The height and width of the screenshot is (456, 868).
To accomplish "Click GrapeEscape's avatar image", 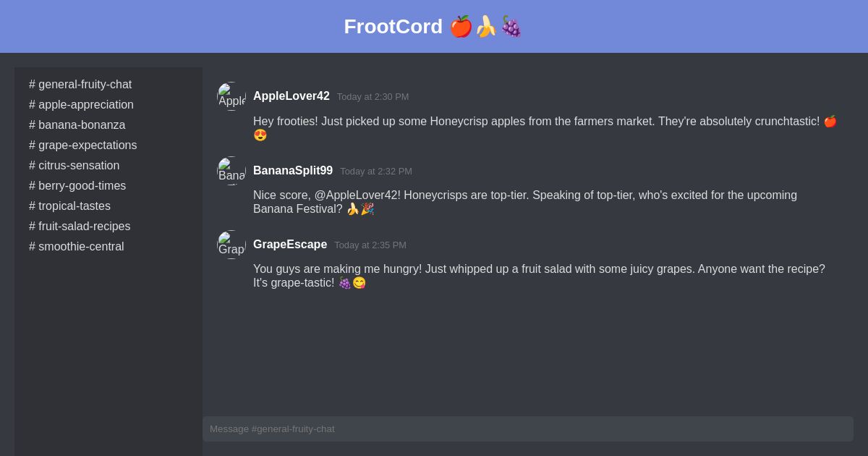I will (231, 245).
